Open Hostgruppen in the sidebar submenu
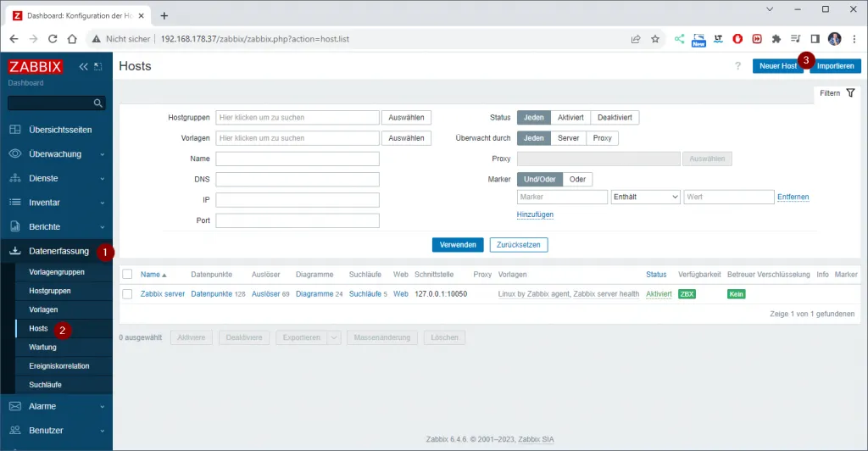The width and height of the screenshot is (868, 451). coord(50,291)
